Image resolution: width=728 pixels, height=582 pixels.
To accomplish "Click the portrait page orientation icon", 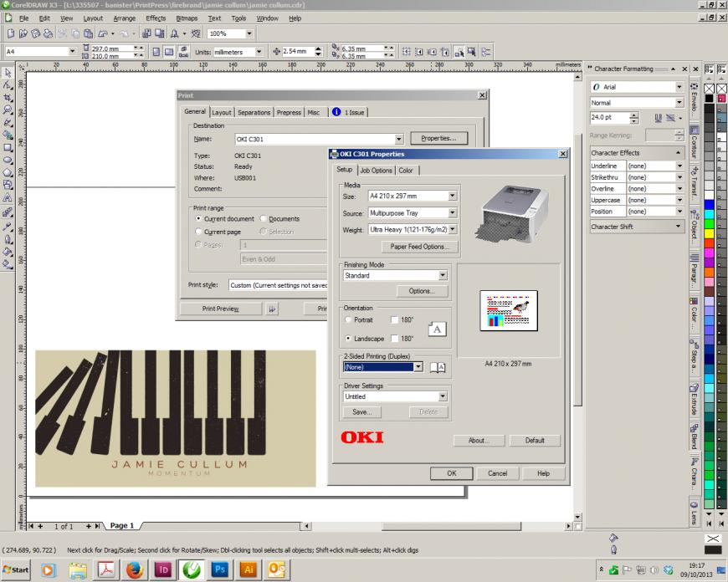I will 156,52.
